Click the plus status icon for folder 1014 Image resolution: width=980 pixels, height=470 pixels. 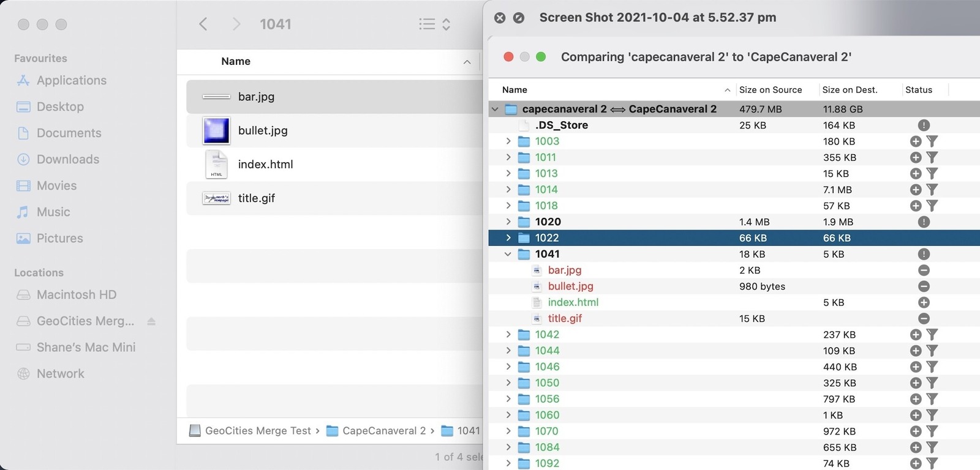click(x=916, y=190)
